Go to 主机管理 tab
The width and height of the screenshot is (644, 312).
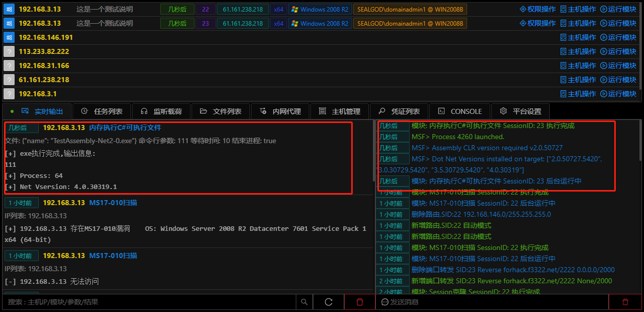(x=339, y=111)
